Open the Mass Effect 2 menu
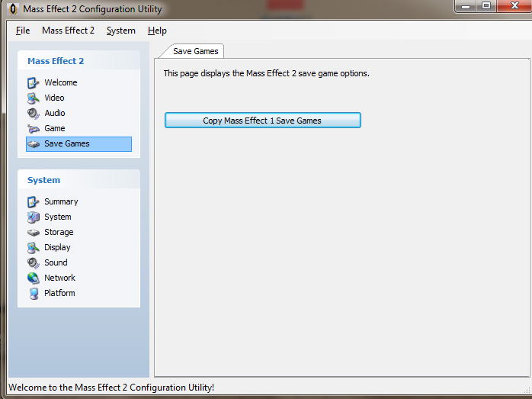Screen dimensions: 532x399 click(68, 31)
